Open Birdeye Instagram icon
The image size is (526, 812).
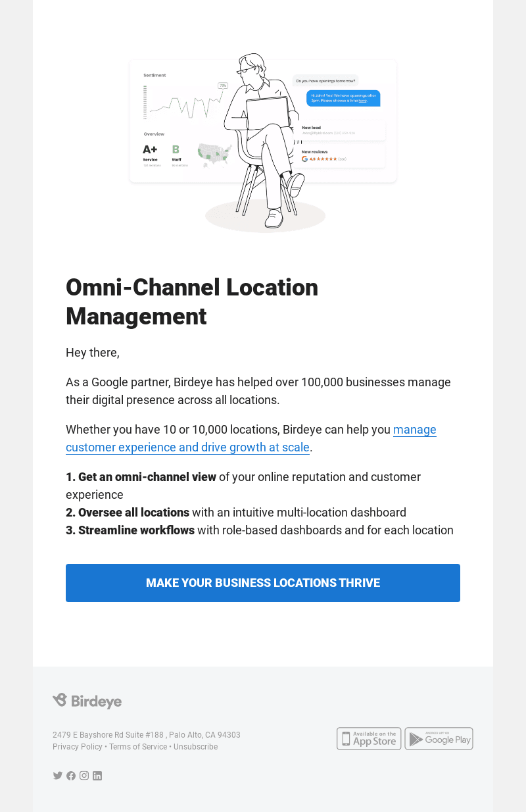click(84, 776)
